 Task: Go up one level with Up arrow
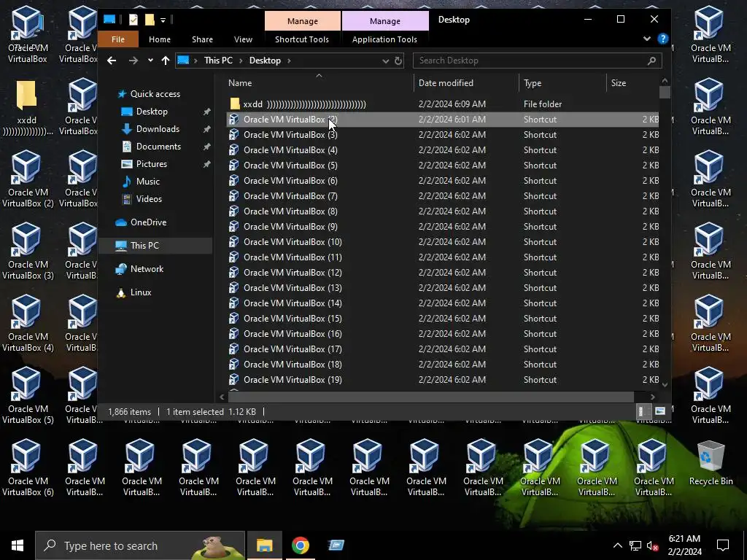(166, 61)
